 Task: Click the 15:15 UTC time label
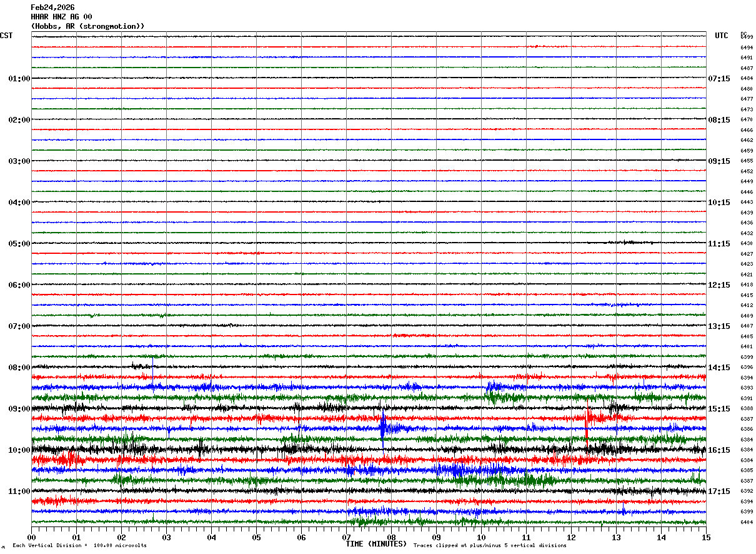point(719,409)
